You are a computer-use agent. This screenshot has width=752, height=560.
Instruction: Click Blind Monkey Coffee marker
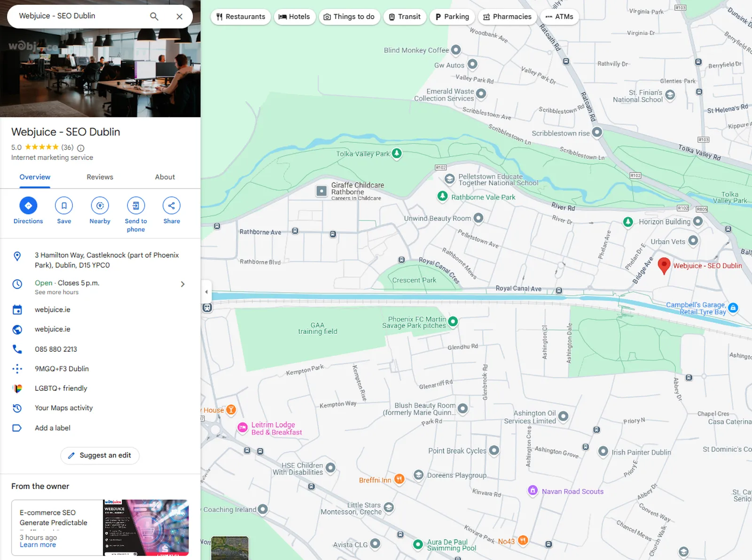point(456,50)
